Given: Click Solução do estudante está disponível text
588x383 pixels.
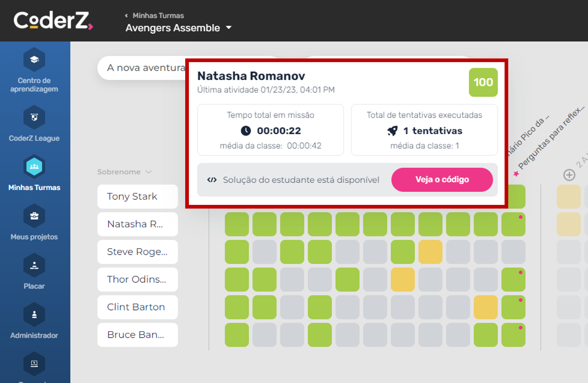Looking at the screenshot, I should (301, 180).
